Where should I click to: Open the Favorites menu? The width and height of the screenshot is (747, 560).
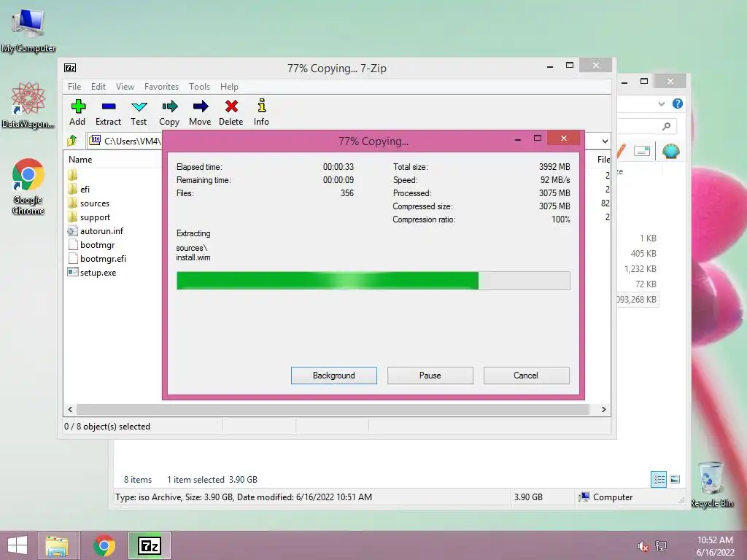tap(161, 87)
